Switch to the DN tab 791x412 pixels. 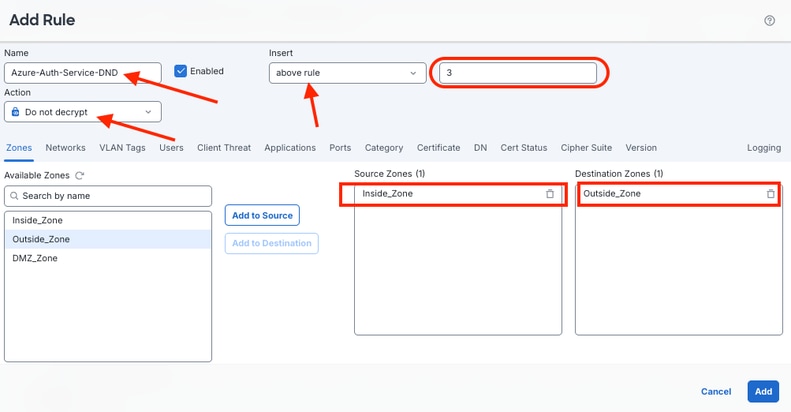(x=480, y=148)
